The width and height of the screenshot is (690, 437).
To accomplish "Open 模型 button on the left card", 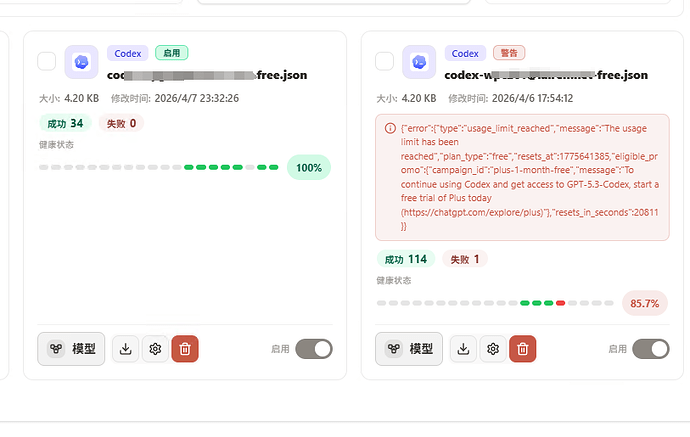I will click(71, 349).
